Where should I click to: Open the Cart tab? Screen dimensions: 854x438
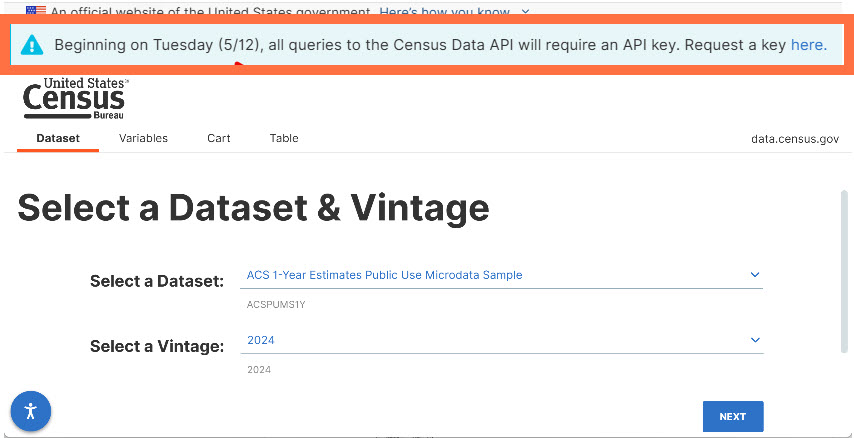(218, 138)
